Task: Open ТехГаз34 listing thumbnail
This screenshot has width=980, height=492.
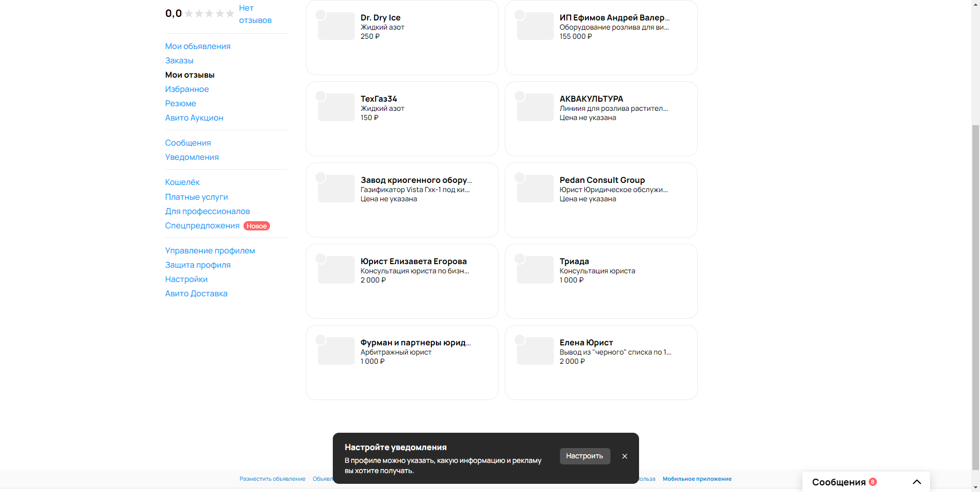Action: [336, 107]
